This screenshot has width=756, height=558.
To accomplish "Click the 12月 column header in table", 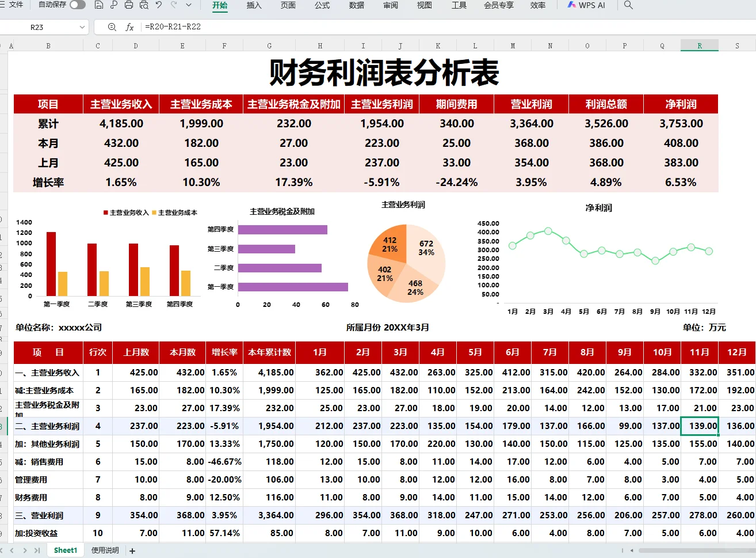I will (737, 352).
